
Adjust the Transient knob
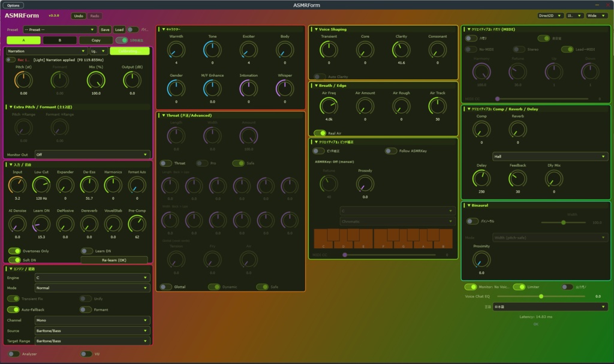click(329, 50)
